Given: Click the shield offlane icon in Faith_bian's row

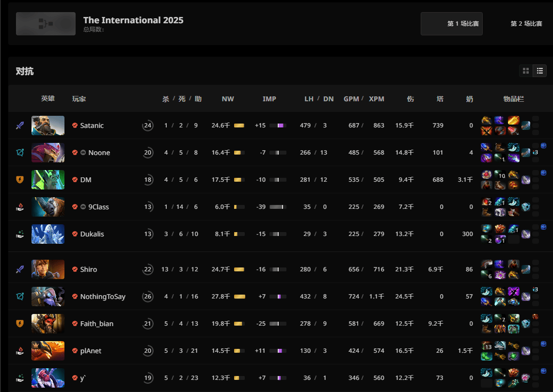Looking at the screenshot, I should coord(19,324).
